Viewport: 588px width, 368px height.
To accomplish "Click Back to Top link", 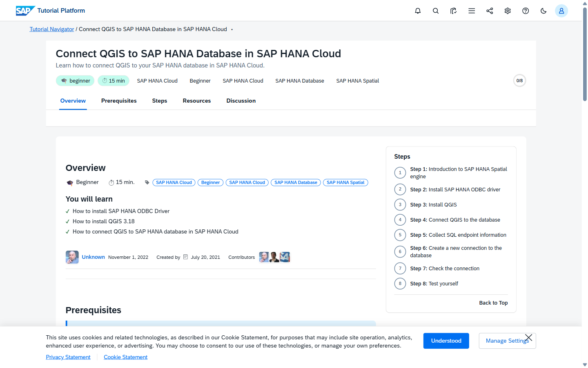I will pos(493,303).
